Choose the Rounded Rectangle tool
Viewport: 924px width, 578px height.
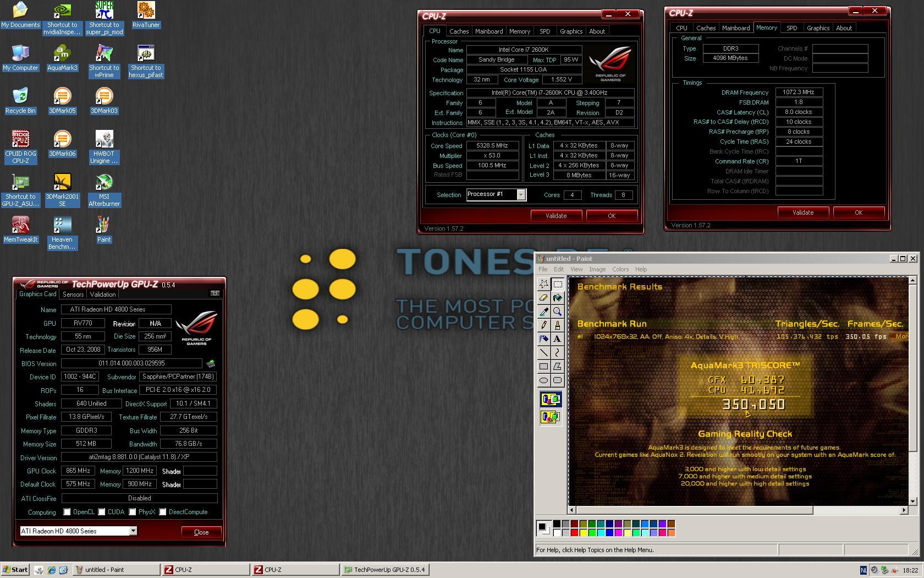(557, 380)
